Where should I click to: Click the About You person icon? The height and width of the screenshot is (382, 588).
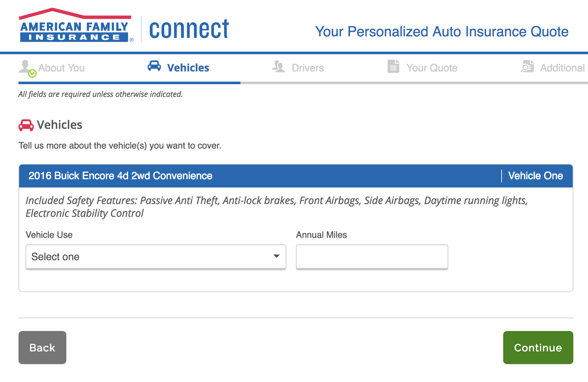click(x=25, y=66)
